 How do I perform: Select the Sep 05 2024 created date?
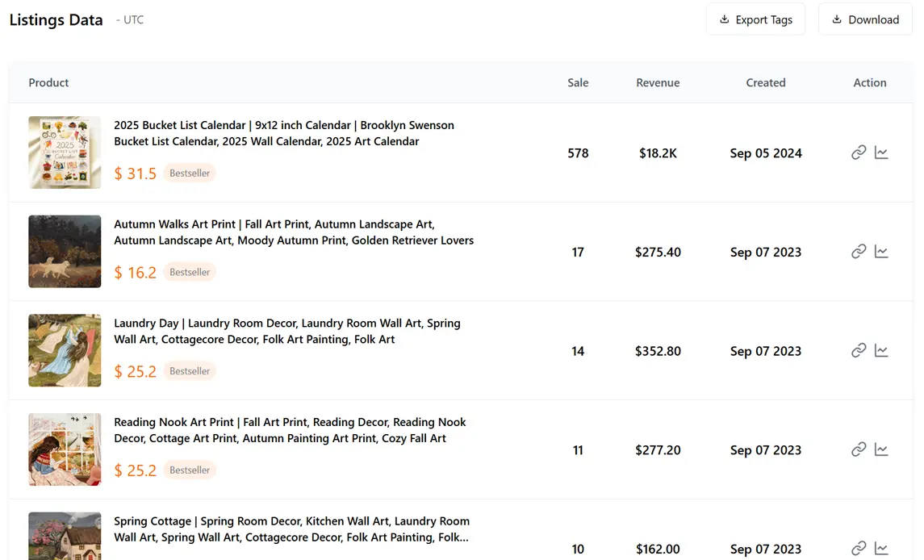click(x=766, y=153)
